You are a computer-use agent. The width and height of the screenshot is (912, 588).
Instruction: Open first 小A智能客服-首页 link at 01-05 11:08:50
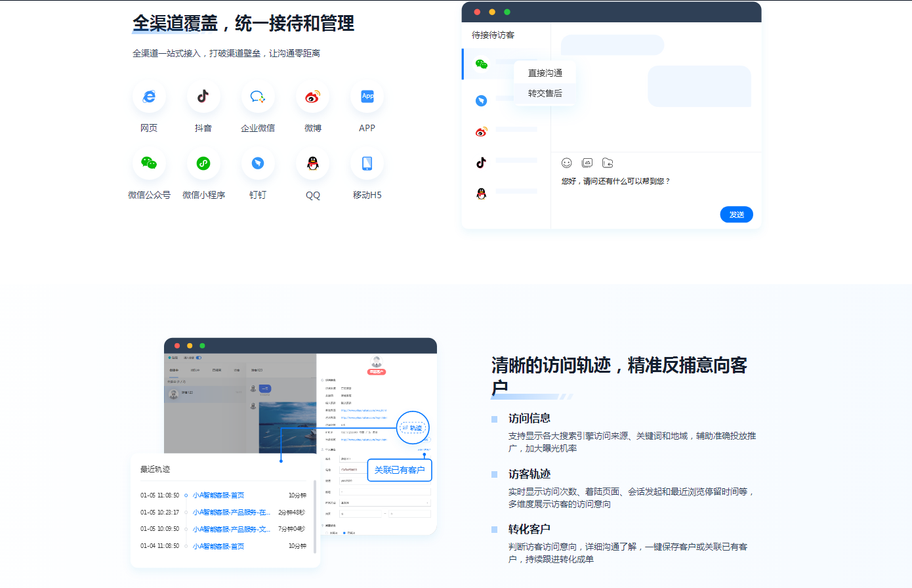tap(218, 495)
